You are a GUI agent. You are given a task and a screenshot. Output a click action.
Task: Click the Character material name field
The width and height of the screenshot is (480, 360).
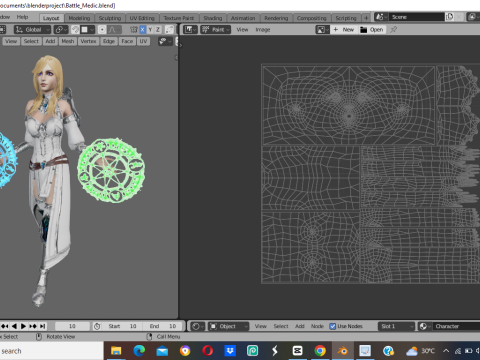point(456,326)
